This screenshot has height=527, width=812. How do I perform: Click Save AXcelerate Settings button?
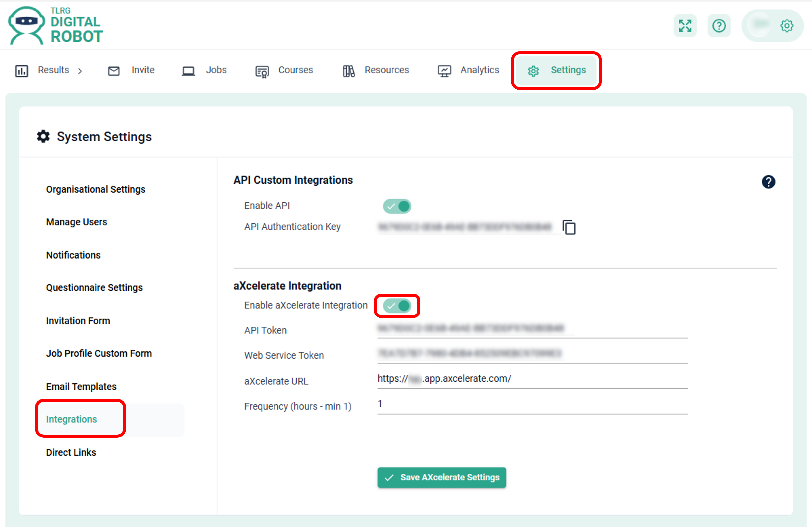coord(441,477)
